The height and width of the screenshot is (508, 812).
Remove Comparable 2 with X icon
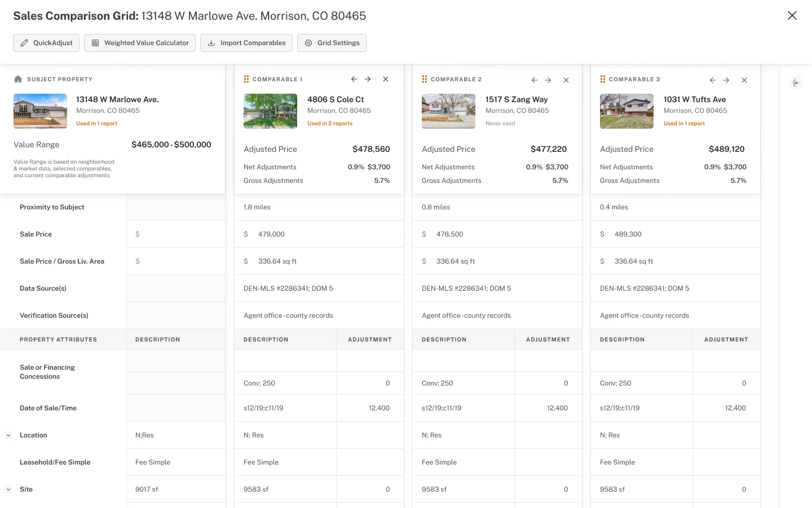pyautogui.click(x=566, y=80)
